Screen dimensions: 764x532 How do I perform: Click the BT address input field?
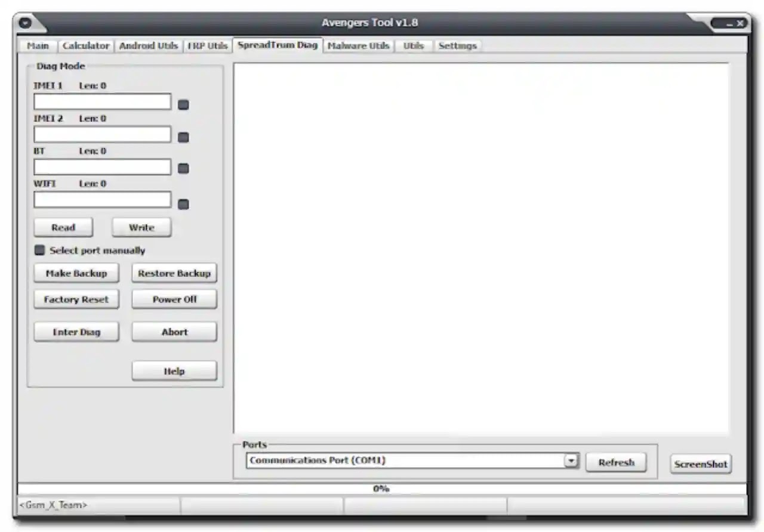coord(102,167)
